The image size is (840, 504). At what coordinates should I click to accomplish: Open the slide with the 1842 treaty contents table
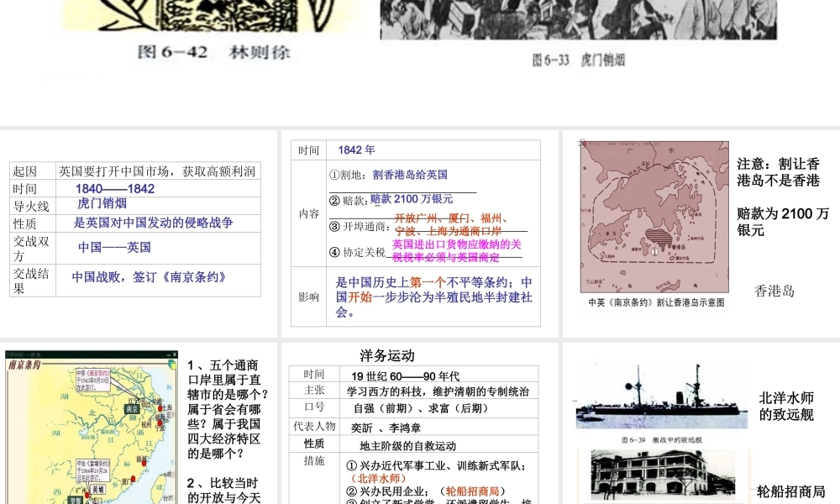point(419,234)
